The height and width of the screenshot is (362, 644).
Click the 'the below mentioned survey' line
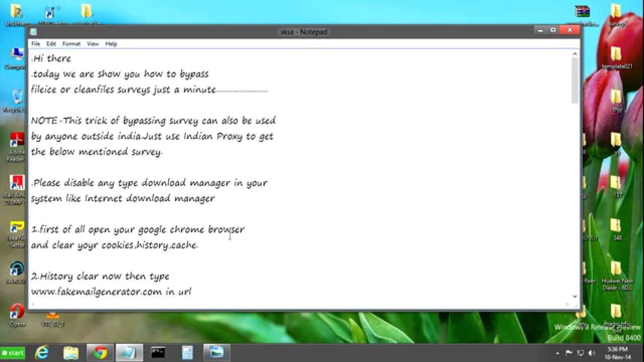[97, 152]
